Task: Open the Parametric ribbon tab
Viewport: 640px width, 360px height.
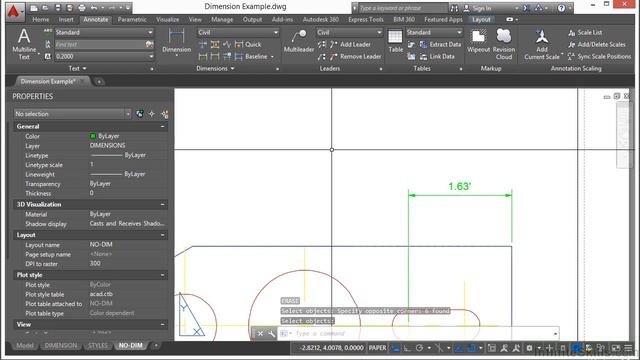Action: point(132,19)
